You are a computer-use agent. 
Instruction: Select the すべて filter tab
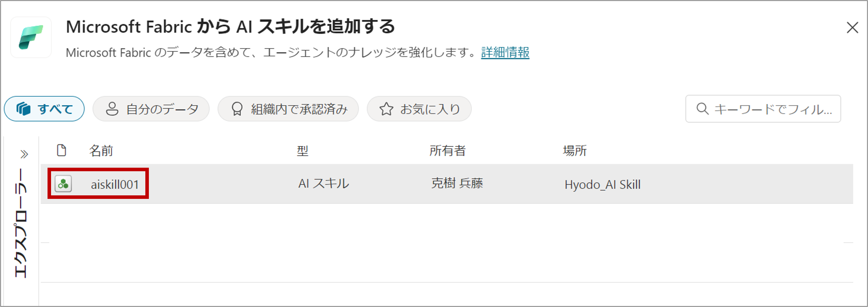point(44,109)
